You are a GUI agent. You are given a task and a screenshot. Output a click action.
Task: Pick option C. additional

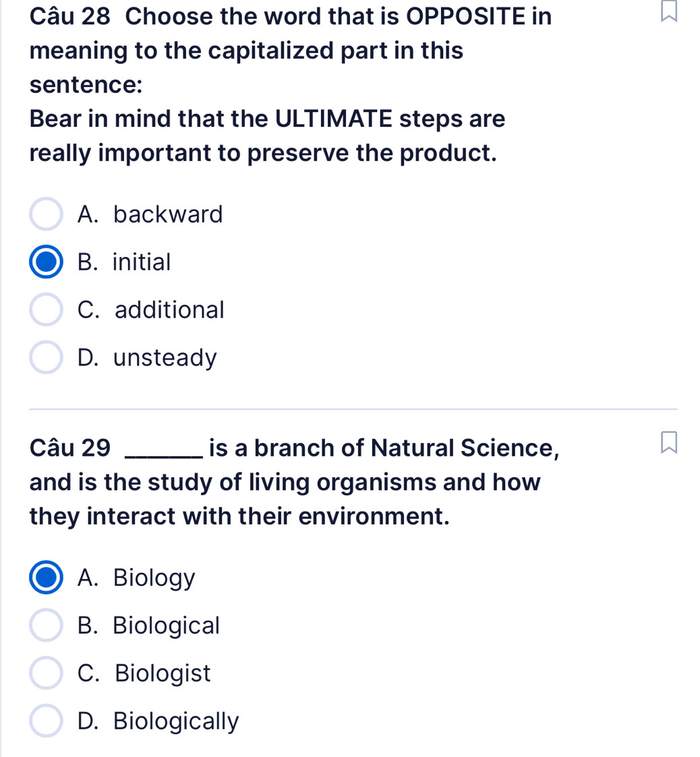tap(47, 310)
